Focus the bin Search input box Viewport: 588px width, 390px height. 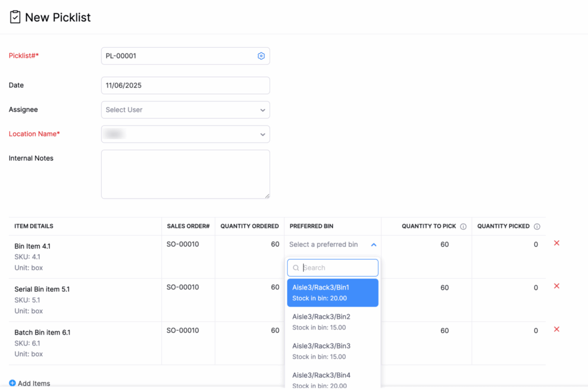332,268
